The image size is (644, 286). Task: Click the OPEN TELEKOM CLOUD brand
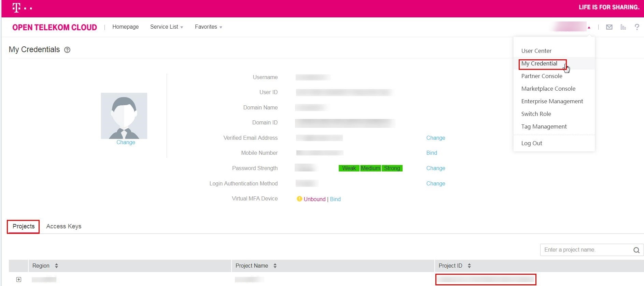(55, 27)
